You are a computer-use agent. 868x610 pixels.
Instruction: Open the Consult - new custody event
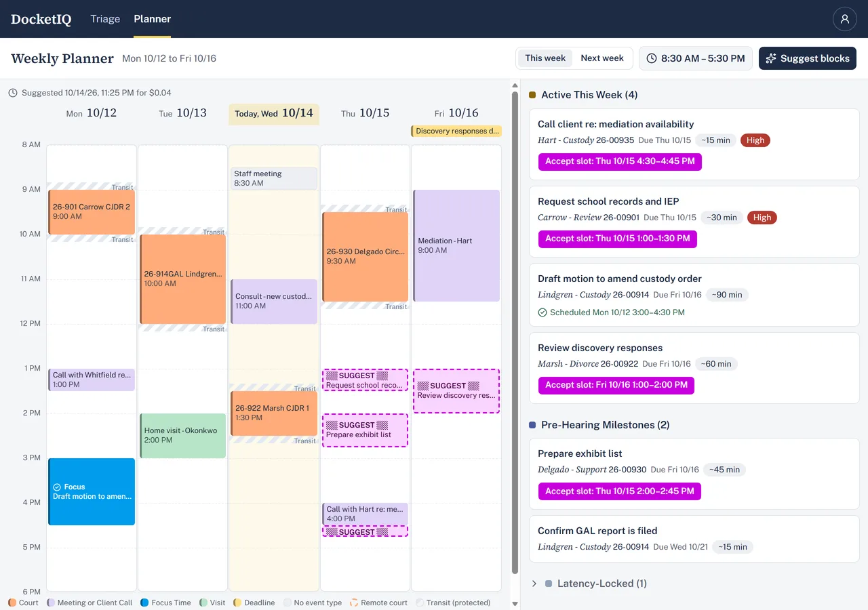pos(274,302)
